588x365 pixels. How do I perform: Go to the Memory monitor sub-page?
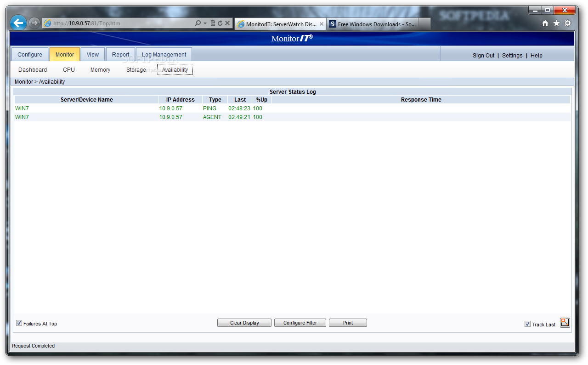[x=100, y=70]
